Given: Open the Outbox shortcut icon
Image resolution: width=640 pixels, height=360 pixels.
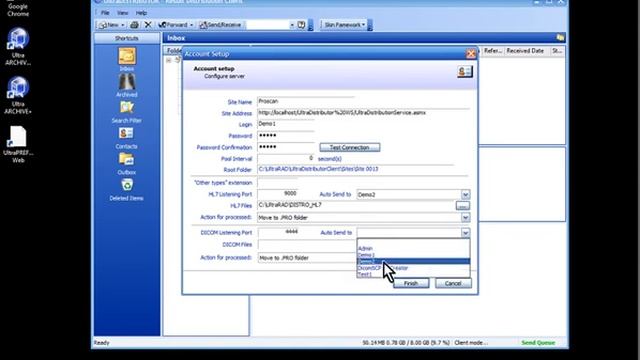Looking at the screenshot, I should tap(127, 159).
